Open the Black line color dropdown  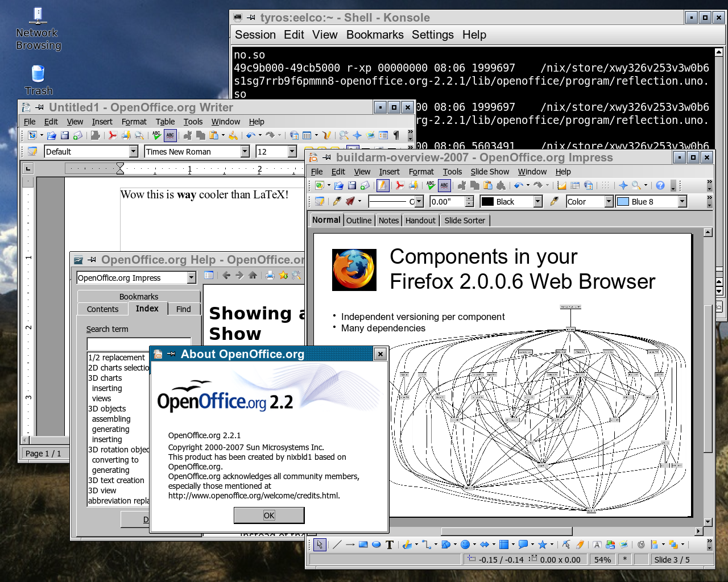click(x=537, y=202)
